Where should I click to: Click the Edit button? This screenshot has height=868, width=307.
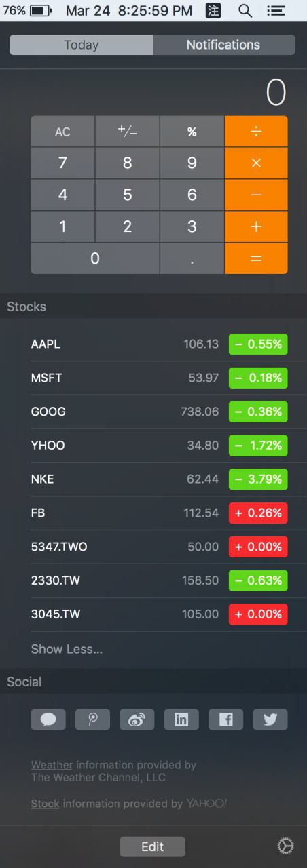click(x=152, y=846)
